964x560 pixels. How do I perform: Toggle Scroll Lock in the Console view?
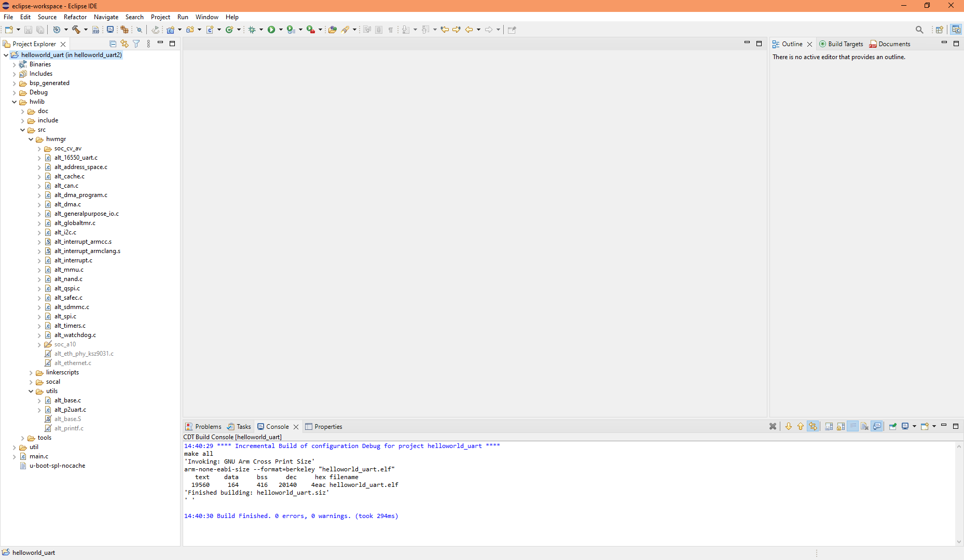(841, 426)
